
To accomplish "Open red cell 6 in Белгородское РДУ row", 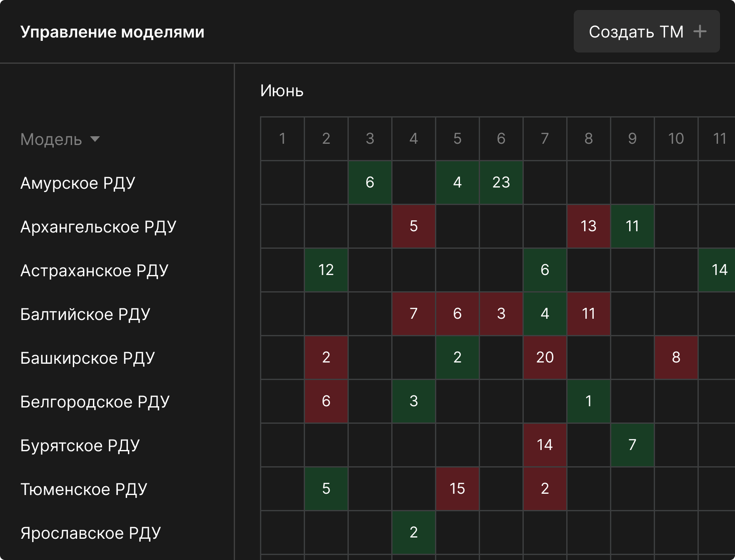I will tap(326, 401).
